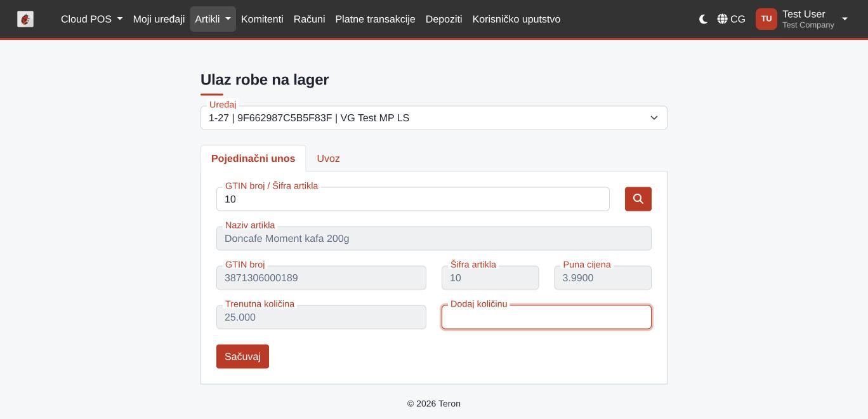Image resolution: width=868 pixels, height=419 pixels.
Task: Open Računi menu item
Action: 309,19
